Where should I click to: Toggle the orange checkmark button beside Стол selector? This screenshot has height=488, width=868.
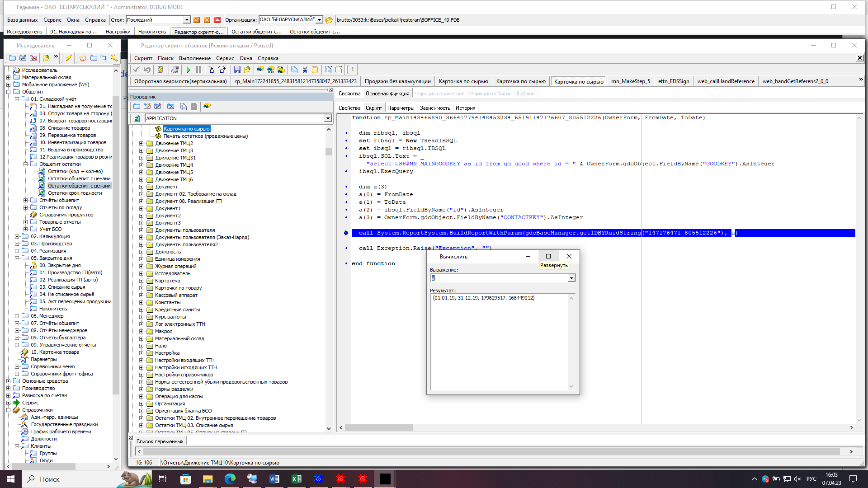click(x=196, y=19)
